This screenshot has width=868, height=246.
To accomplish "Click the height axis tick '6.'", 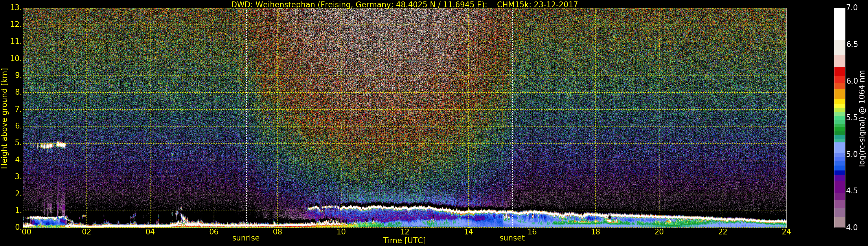I will coord(18,126).
